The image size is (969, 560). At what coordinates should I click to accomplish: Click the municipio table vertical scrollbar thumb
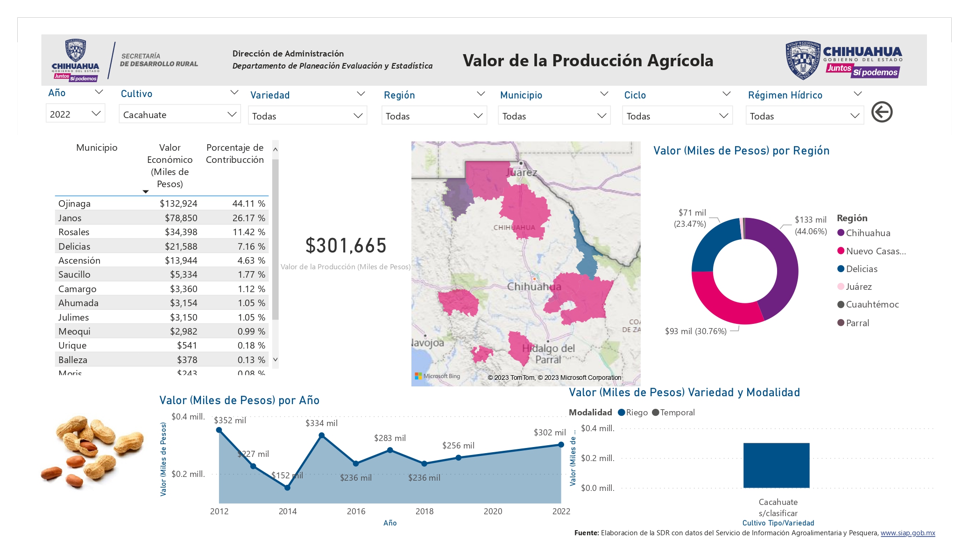coord(275,239)
